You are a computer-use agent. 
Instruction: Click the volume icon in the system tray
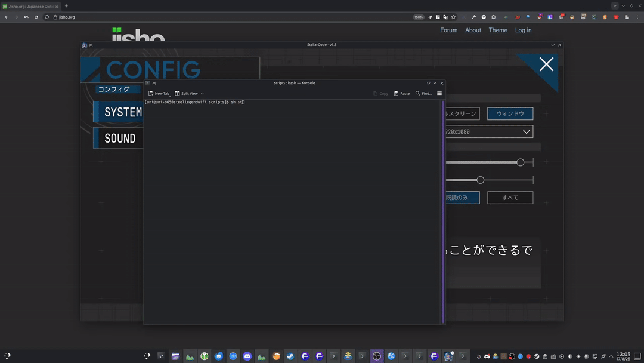[569, 356]
